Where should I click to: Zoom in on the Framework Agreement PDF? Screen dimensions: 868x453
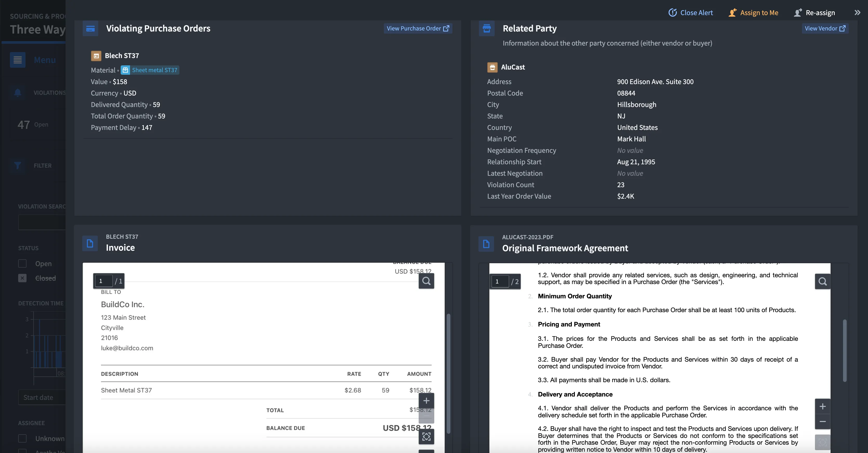click(x=822, y=406)
